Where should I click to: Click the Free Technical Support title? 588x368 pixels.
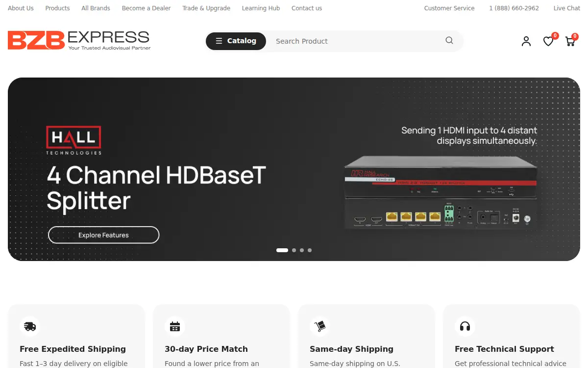point(504,349)
